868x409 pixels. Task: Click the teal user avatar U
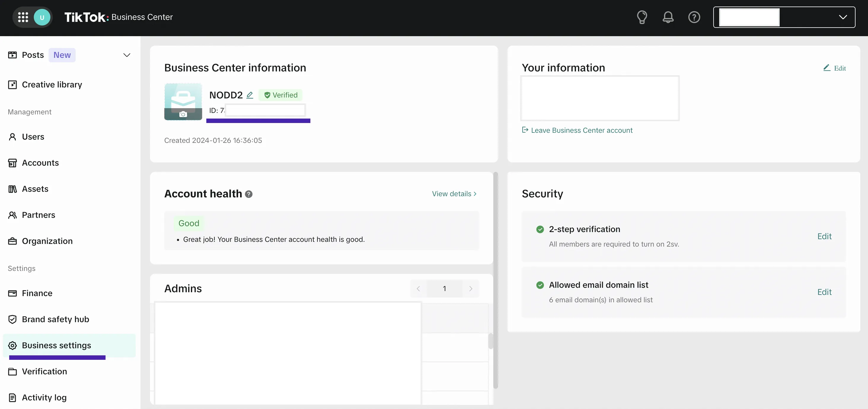click(42, 17)
